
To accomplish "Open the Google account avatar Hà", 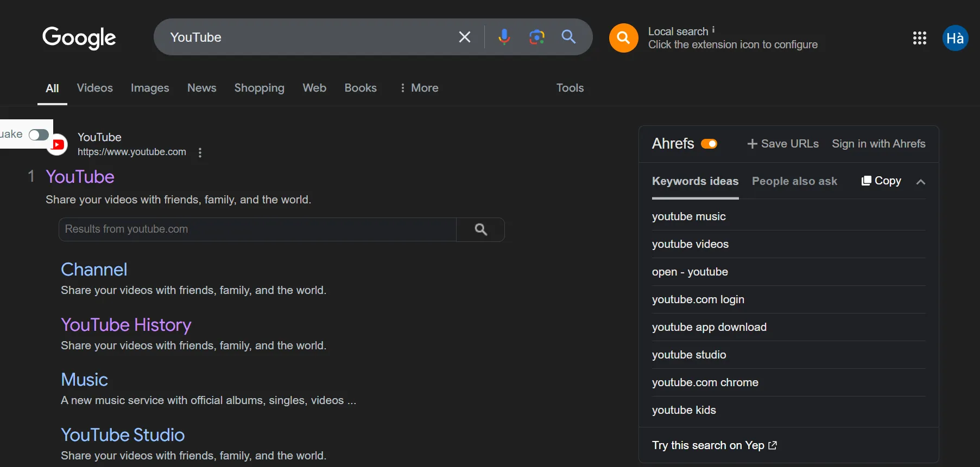I will 955,38.
